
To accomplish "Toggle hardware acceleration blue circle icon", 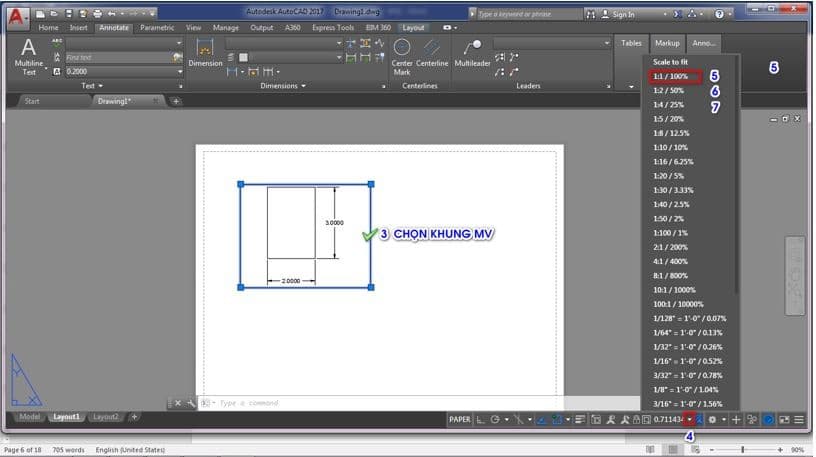I will pos(768,420).
